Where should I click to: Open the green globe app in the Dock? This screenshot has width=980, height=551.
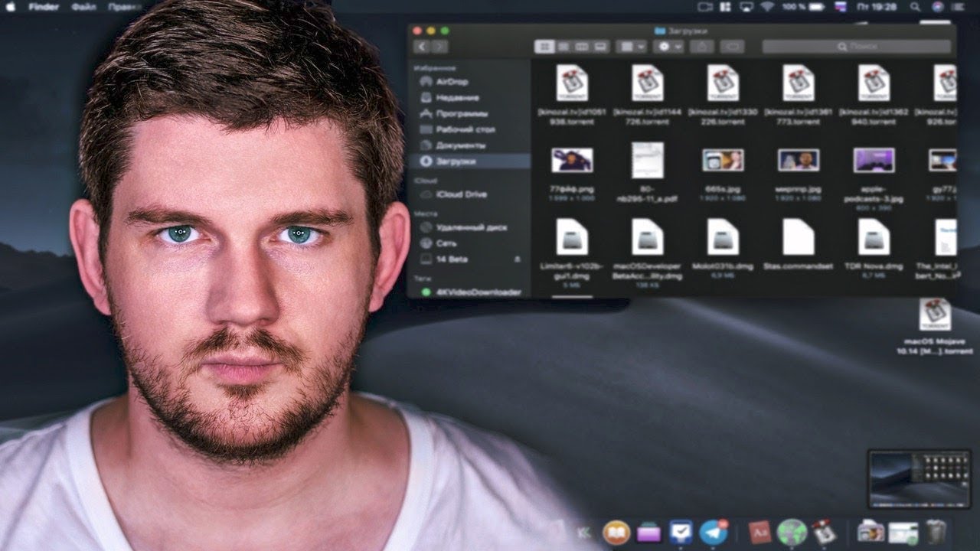(792, 531)
